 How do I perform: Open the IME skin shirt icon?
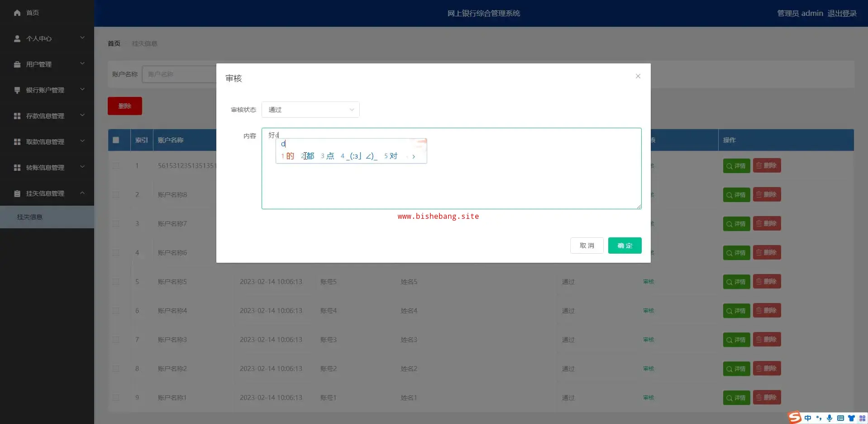[851, 418]
